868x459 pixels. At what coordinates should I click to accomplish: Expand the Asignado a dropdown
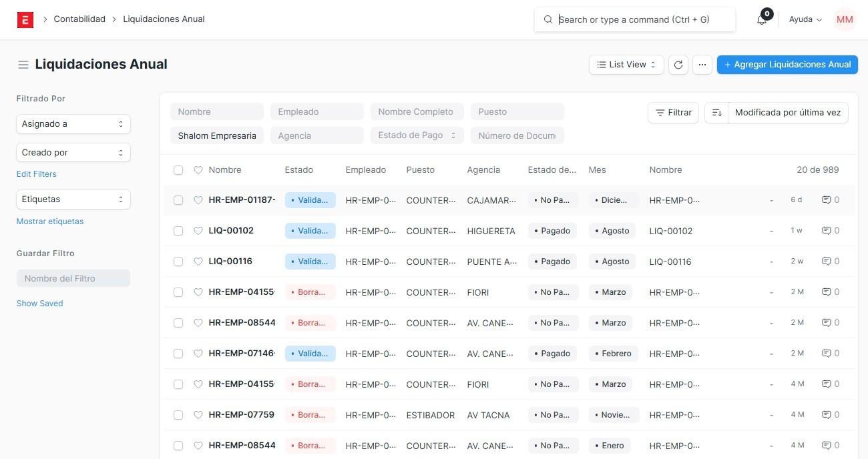coord(73,124)
